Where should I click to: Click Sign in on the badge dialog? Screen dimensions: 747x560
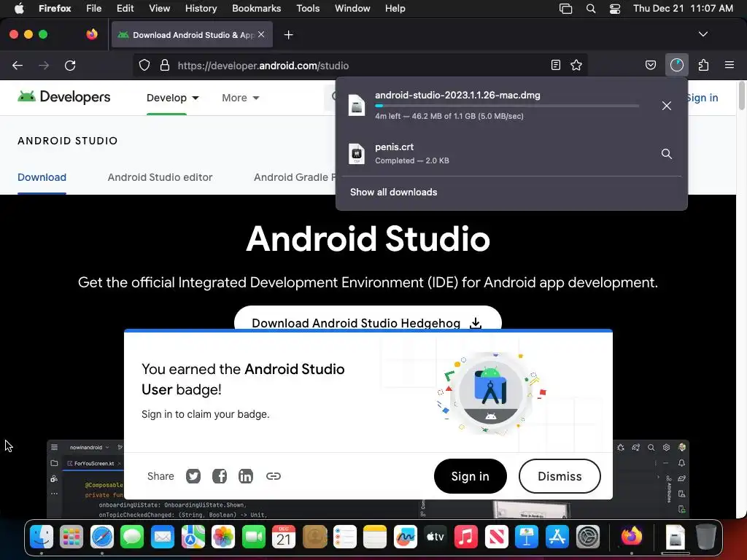click(x=471, y=476)
